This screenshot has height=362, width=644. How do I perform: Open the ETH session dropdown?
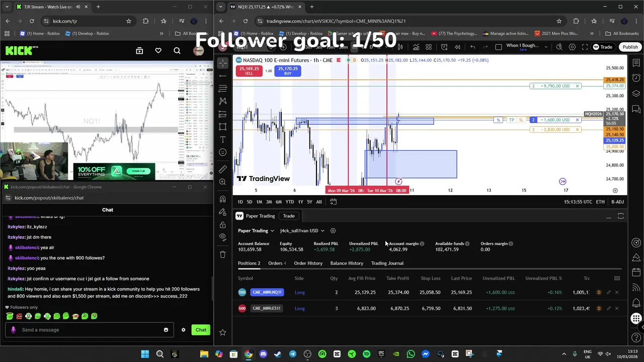[x=600, y=202]
